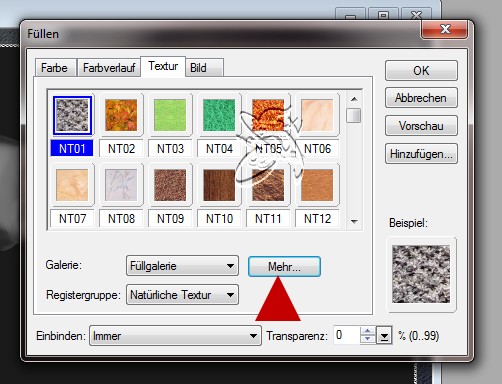Viewport: 502px width, 384px height.
Task: Click the NT09 label text
Action: (x=170, y=218)
